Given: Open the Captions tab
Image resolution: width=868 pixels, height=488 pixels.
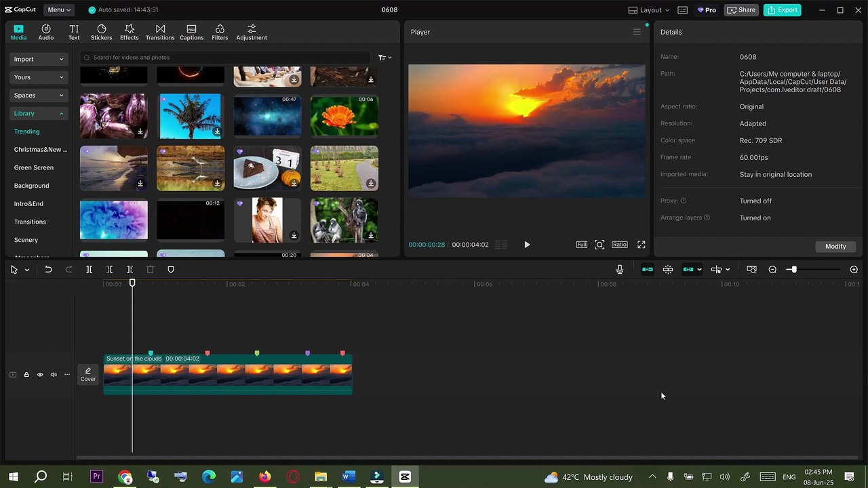Looking at the screenshot, I should pyautogui.click(x=191, y=32).
